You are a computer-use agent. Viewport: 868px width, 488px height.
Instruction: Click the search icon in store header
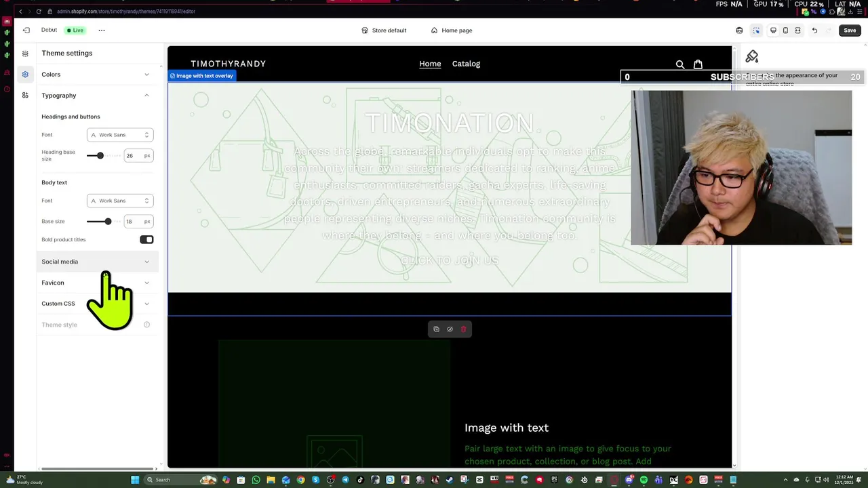680,64
